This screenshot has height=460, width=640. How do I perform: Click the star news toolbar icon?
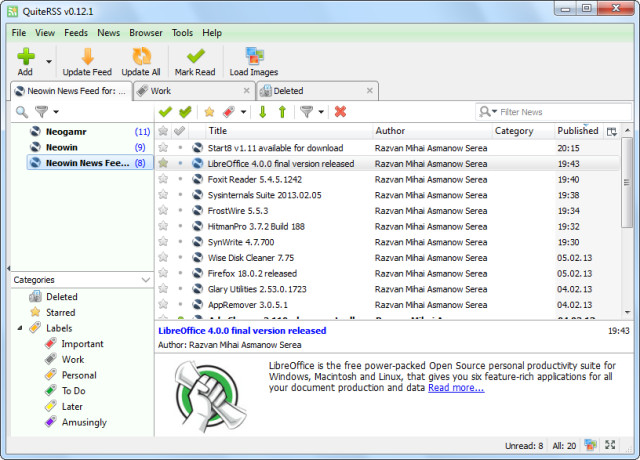tap(209, 111)
